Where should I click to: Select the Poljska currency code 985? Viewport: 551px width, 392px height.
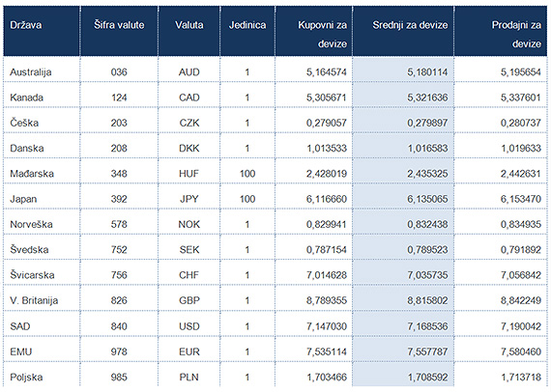(119, 378)
